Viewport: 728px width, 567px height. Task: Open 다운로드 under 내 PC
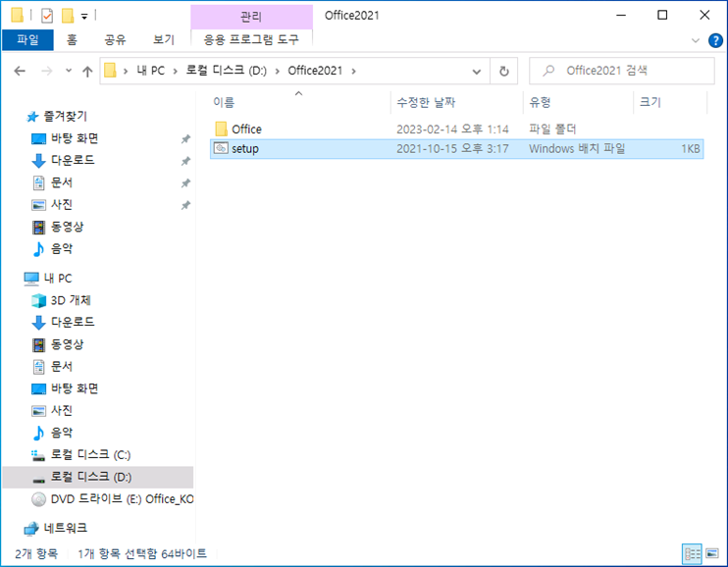73,322
